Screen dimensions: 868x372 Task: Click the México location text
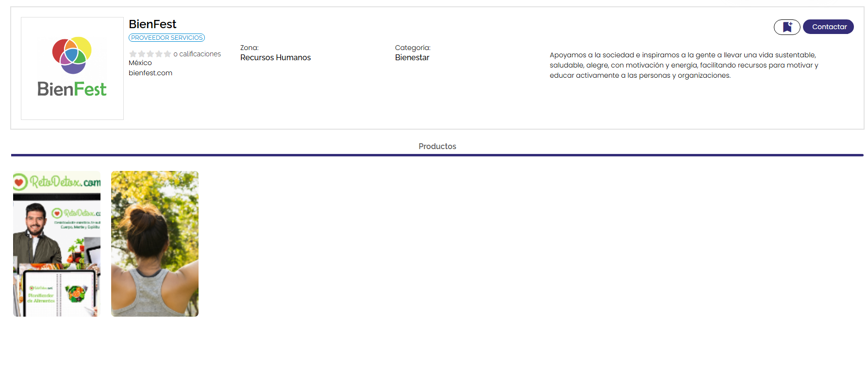click(140, 63)
